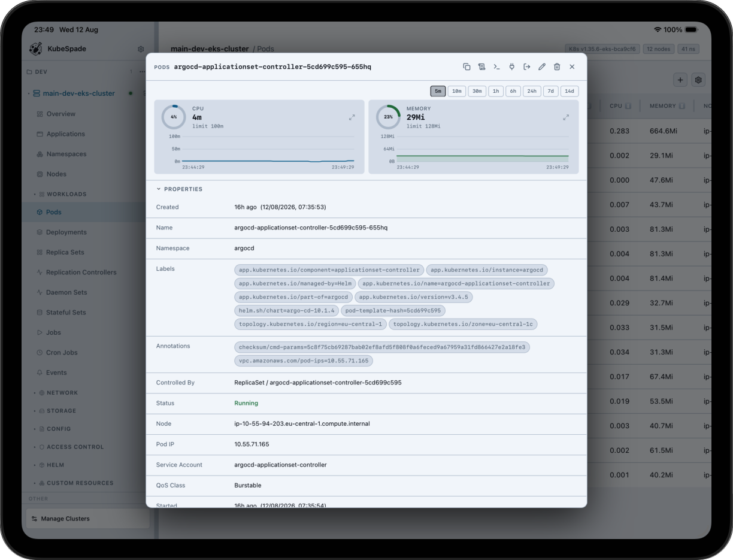Select the 30m time range
This screenshot has height=560, width=733.
[x=477, y=91]
